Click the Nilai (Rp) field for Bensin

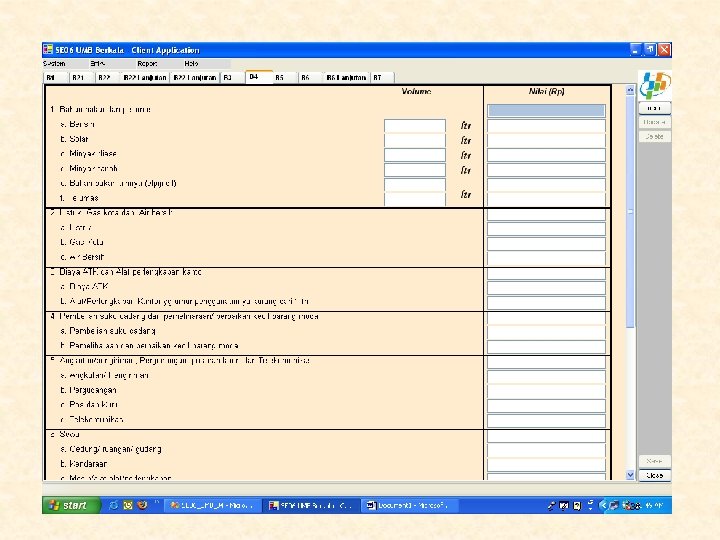tap(546, 125)
